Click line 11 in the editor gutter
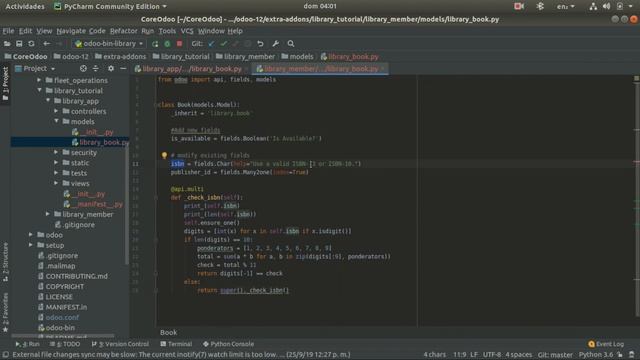This screenshot has width=640, height=360. tap(136, 164)
